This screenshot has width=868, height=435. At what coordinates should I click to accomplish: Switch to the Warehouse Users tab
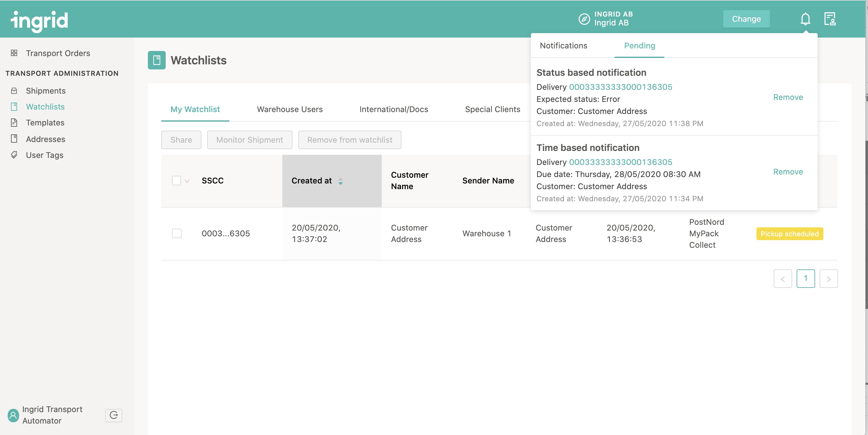coord(290,109)
